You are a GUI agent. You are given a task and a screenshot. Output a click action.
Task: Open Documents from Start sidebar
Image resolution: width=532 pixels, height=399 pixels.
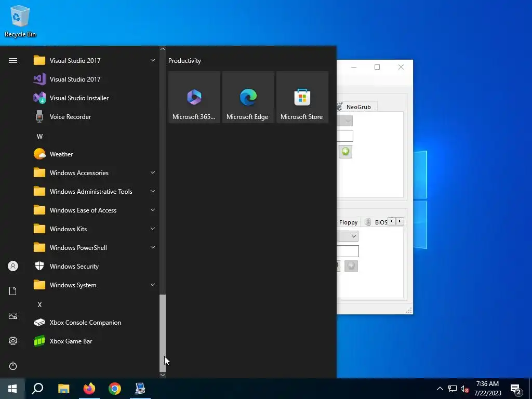(13, 291)
